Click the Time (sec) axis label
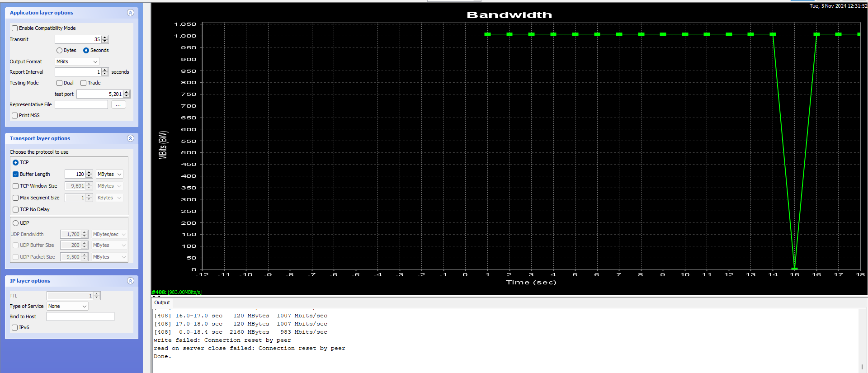 531,282
